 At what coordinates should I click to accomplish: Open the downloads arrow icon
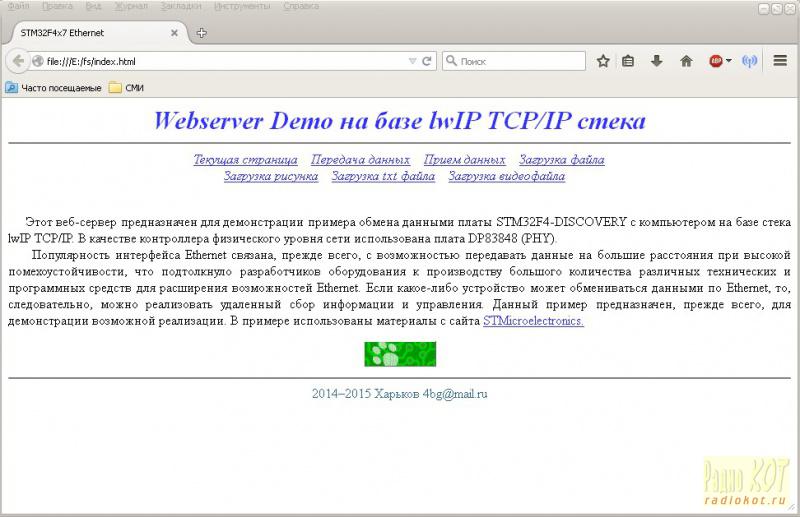tap(657, 61)
